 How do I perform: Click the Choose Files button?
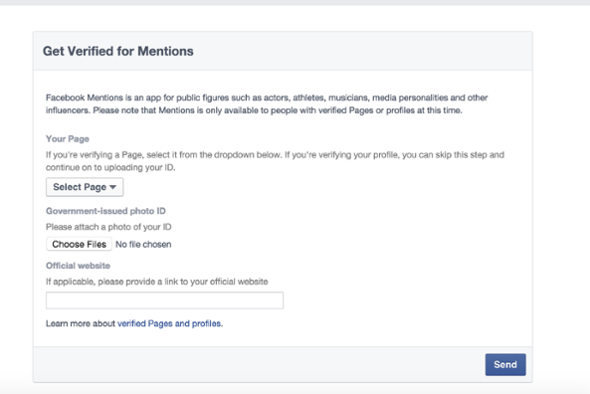pyautogui.click(x=79, y=244)
